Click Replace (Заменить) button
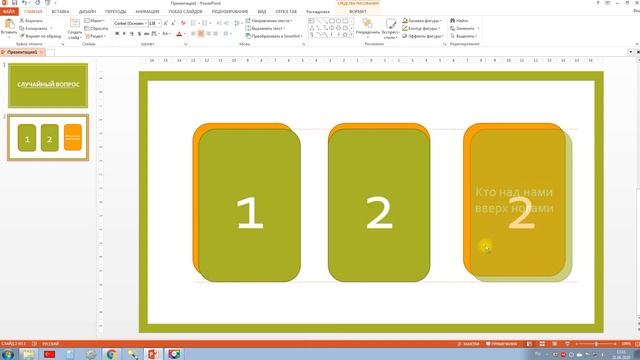 (x=465, y=28)
